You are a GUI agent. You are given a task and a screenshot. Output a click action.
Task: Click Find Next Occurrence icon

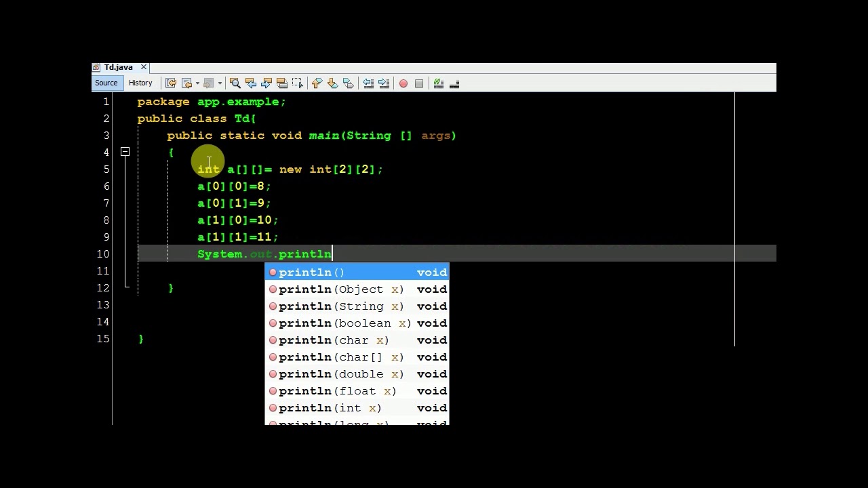click(x=267, y=83)
